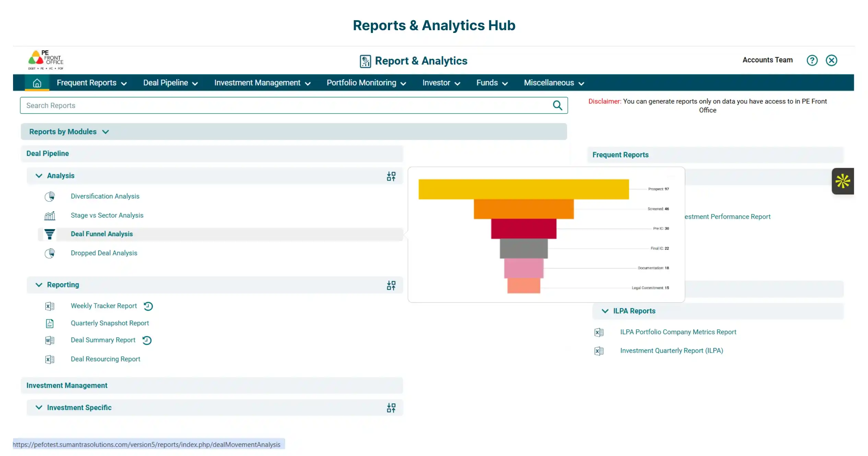
Task: Click the gray Final IC funnel bar
Action: click(x=524, y=249)
